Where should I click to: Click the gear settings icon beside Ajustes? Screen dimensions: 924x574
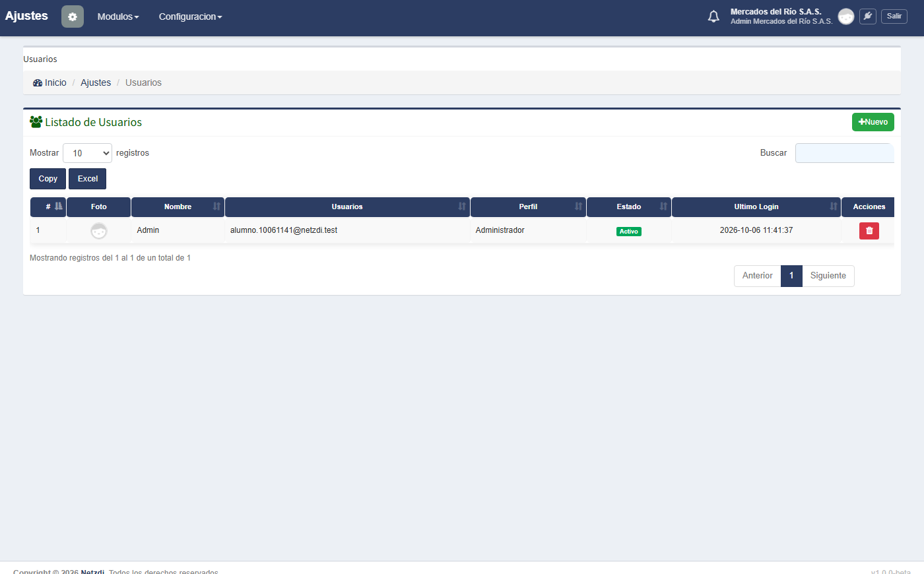tap(73, 16)
